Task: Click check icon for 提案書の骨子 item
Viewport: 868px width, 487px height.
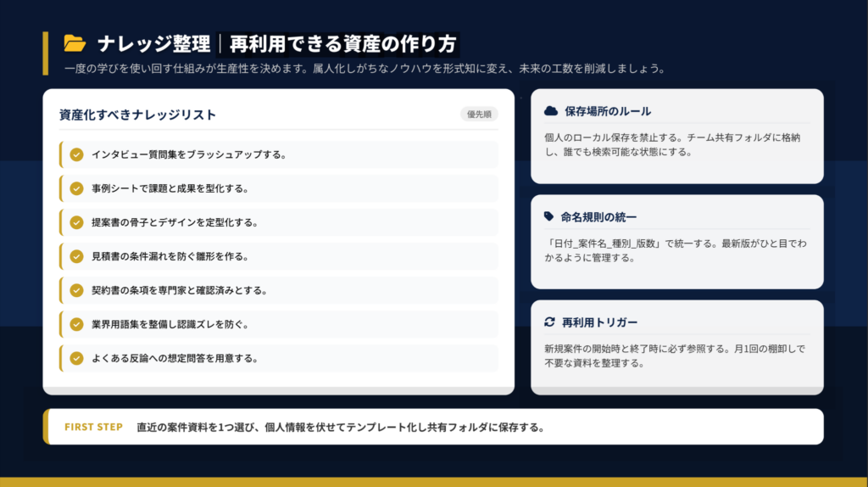Action: click(x=76, y=222)
